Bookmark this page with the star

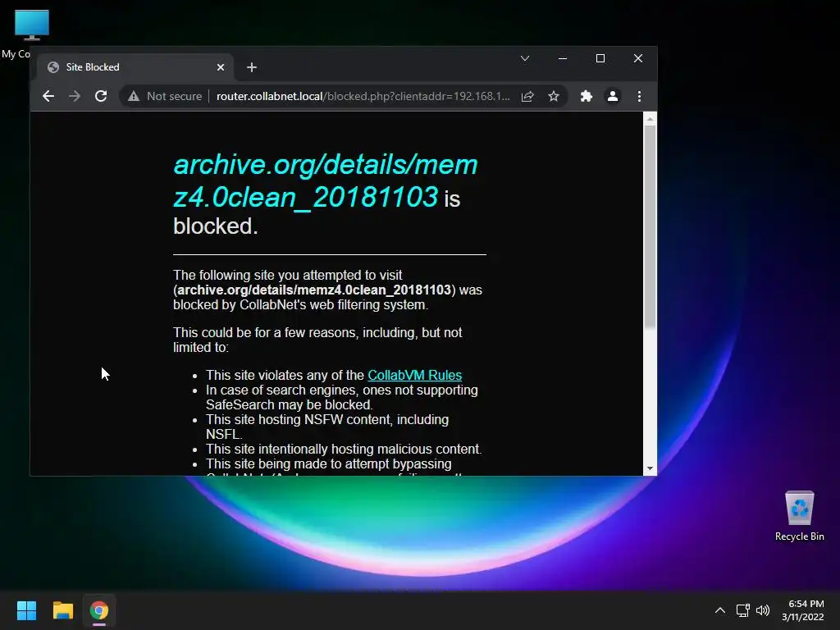click(x=554, y=97)
